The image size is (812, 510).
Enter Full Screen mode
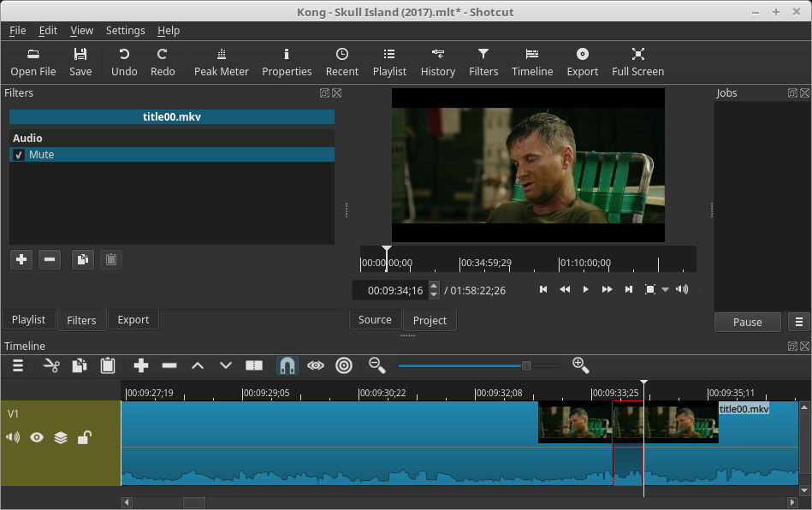[637, 62]
